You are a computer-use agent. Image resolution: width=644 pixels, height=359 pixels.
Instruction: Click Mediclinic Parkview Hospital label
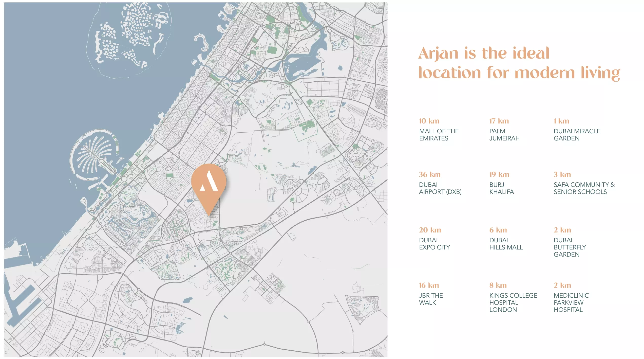[x=571, y=302]
